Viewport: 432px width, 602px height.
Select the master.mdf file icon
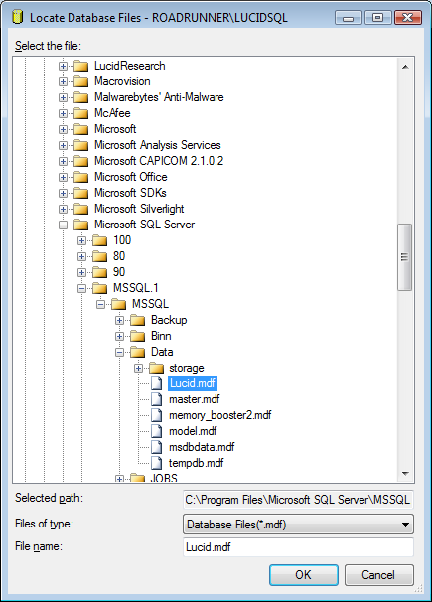point(156,399)
